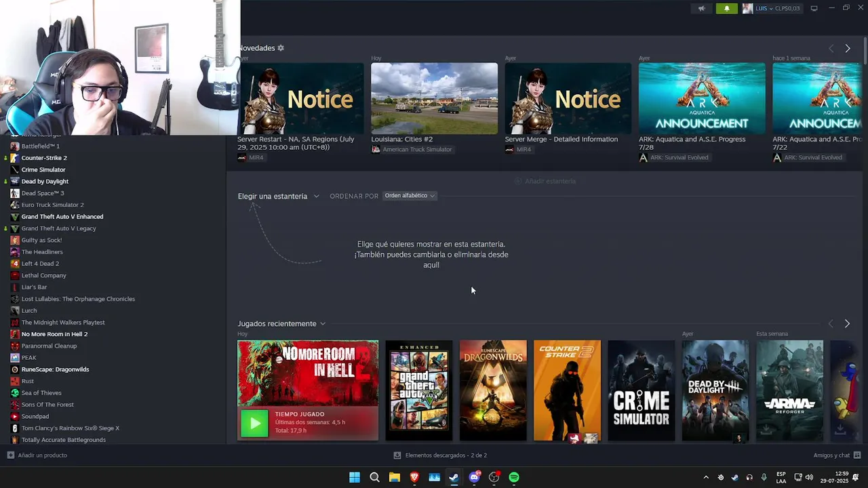
Task: Click Sons Of The Forest game icon
Action: (x=15, y=405)
